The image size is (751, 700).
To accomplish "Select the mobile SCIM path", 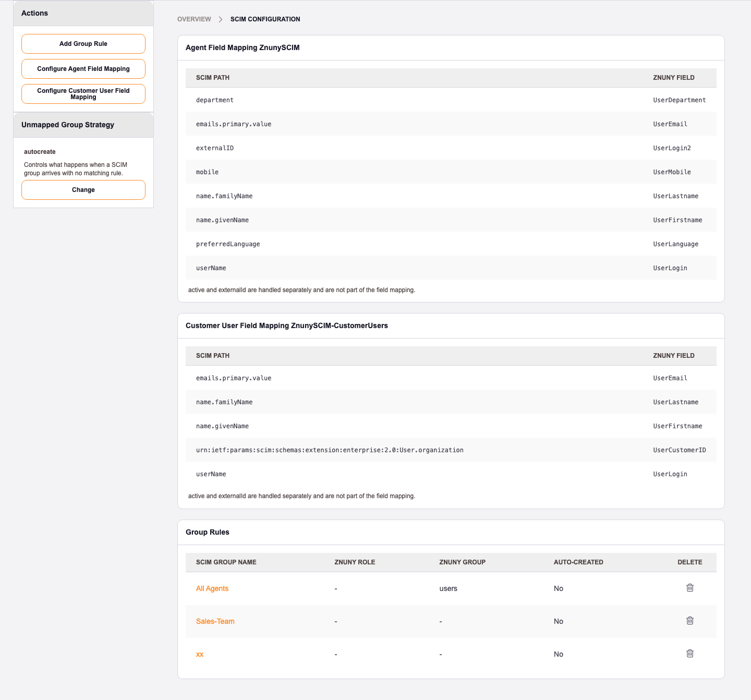I will point(208,172).
